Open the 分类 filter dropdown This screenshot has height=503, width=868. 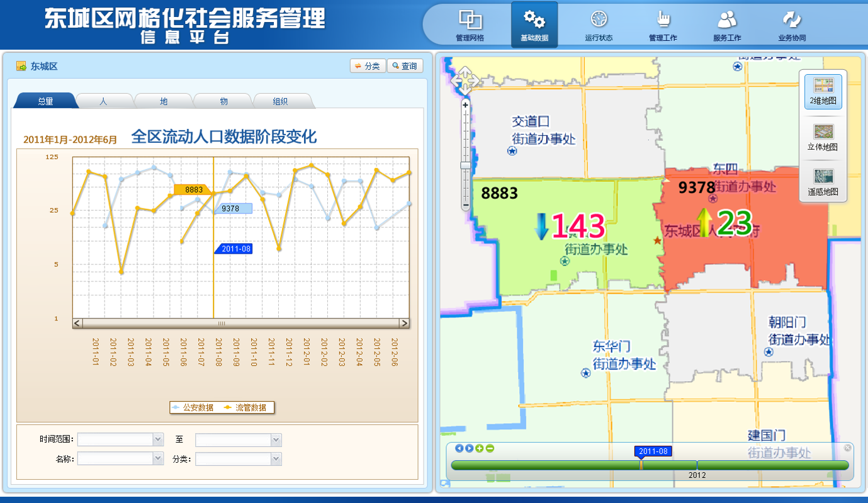[x=276, y=459]
